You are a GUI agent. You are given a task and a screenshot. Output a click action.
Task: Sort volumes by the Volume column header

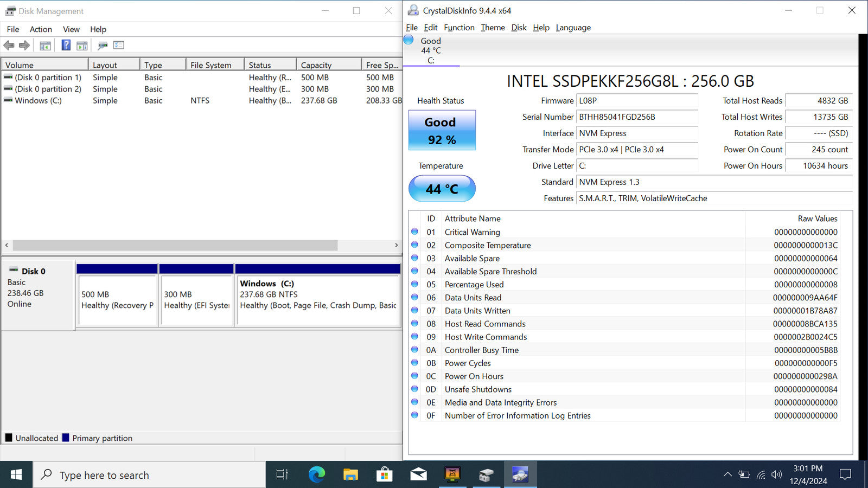[44, 65]
